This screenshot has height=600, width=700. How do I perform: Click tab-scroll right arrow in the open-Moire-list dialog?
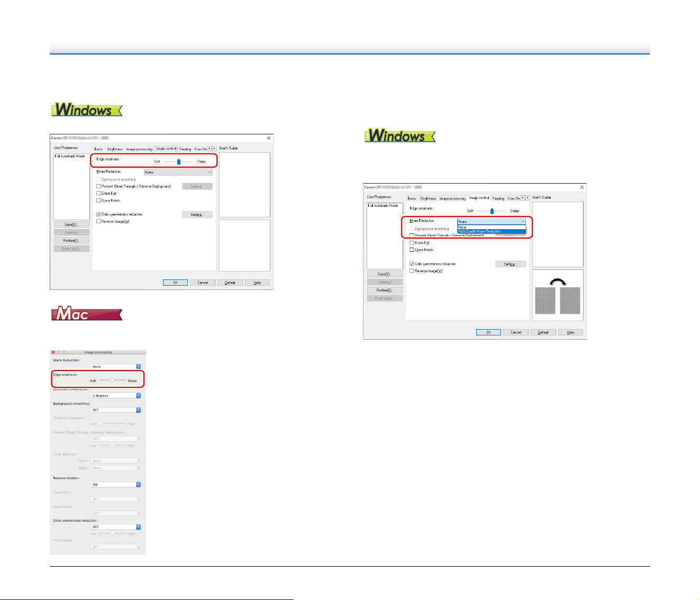click(x=528, y=198)
